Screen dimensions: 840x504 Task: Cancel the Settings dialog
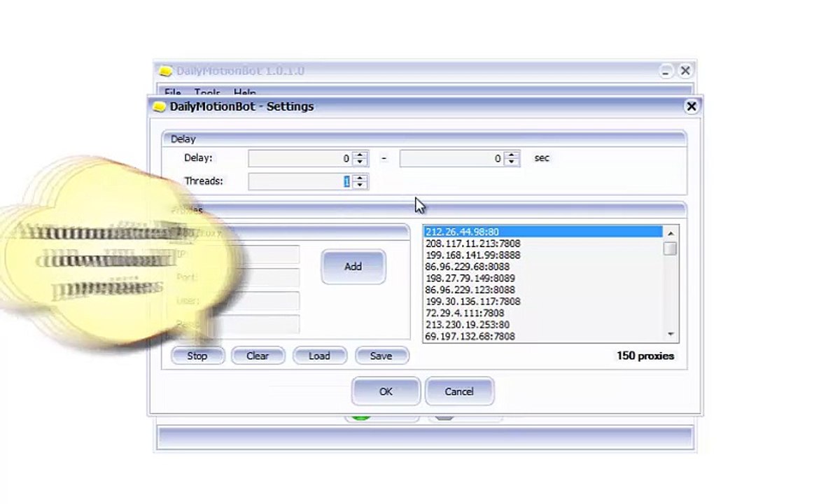(x=459, y=391)
